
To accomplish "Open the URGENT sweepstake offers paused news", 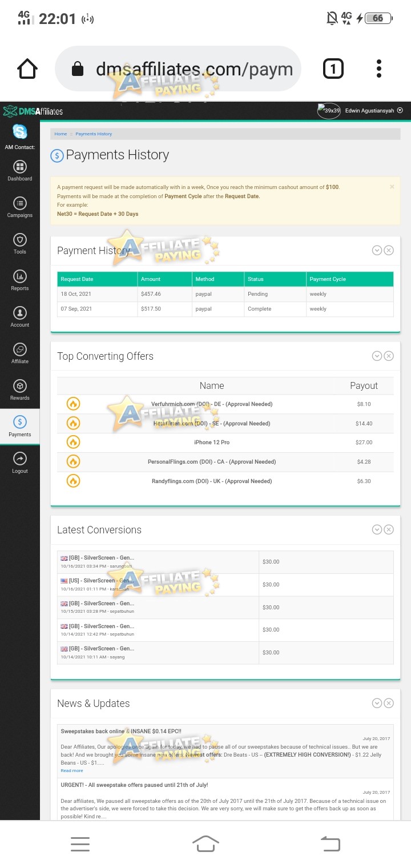I will point(134,785).
